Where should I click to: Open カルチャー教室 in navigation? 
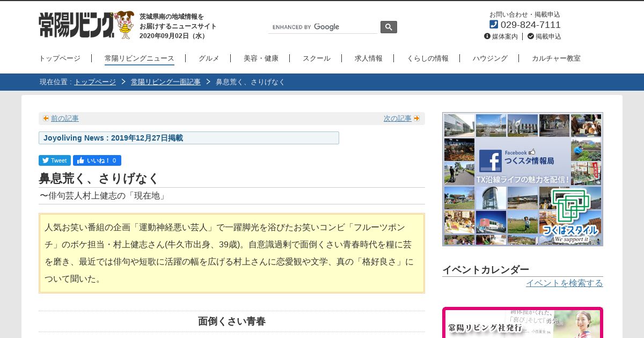556,58
